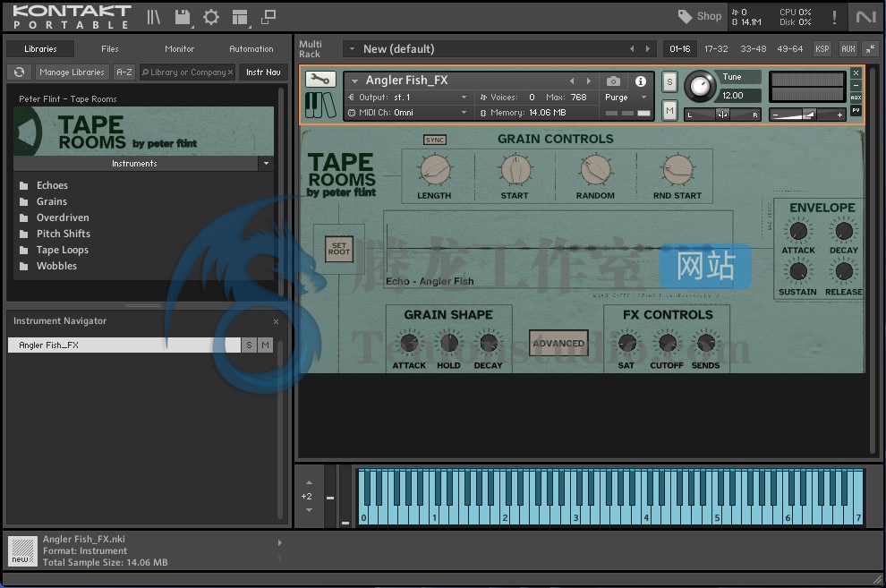Solo the instrument with S button in header
This screenshot has width=886, height=588.
tap(669, 82)
